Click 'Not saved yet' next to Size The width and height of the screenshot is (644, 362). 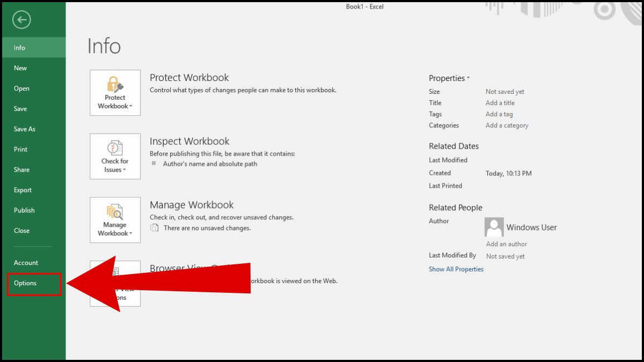[505, 92]
